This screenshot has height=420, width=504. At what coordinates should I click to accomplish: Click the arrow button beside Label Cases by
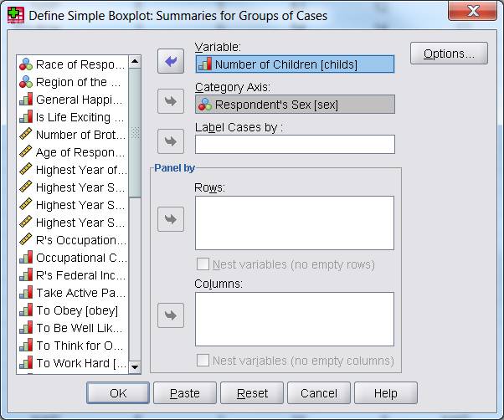click(x=171, y=141)
